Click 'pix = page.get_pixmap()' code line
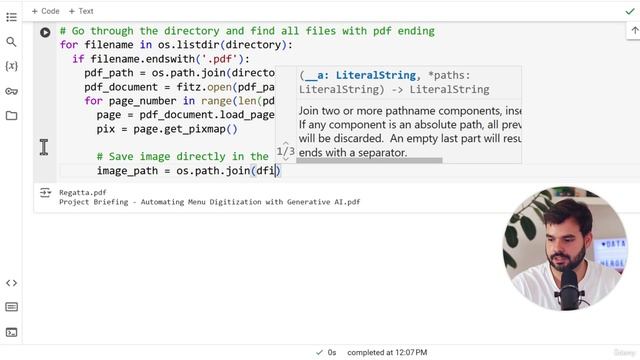The width and height of the screenshot is (640, 360). (x=167, y=129)
